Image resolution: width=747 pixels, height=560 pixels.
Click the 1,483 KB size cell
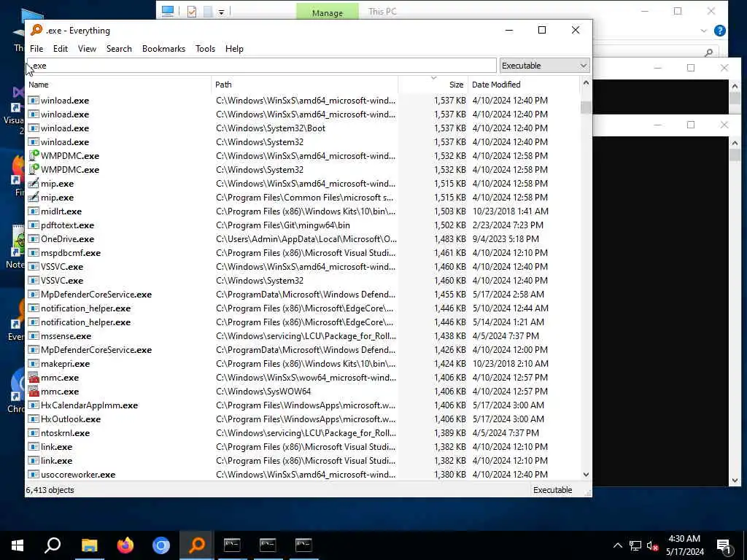click(449, 239)
